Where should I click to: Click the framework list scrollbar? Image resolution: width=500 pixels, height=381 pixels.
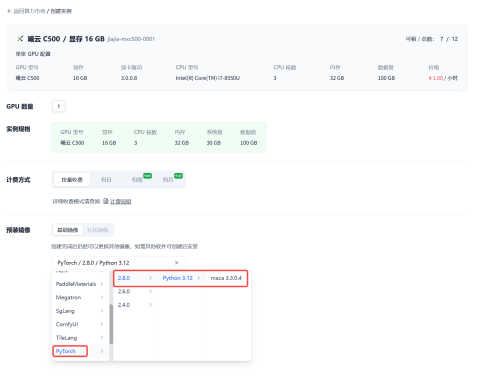111,324
